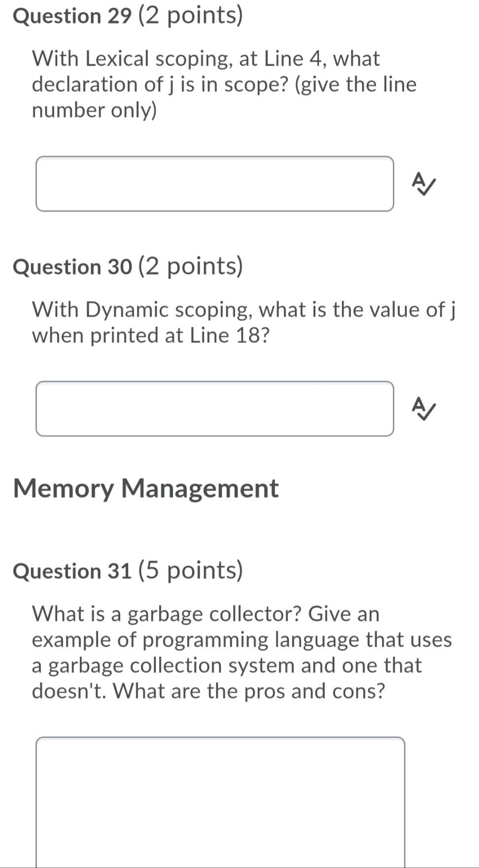Place cursor in the garbage collector response box

pos(219,799)
